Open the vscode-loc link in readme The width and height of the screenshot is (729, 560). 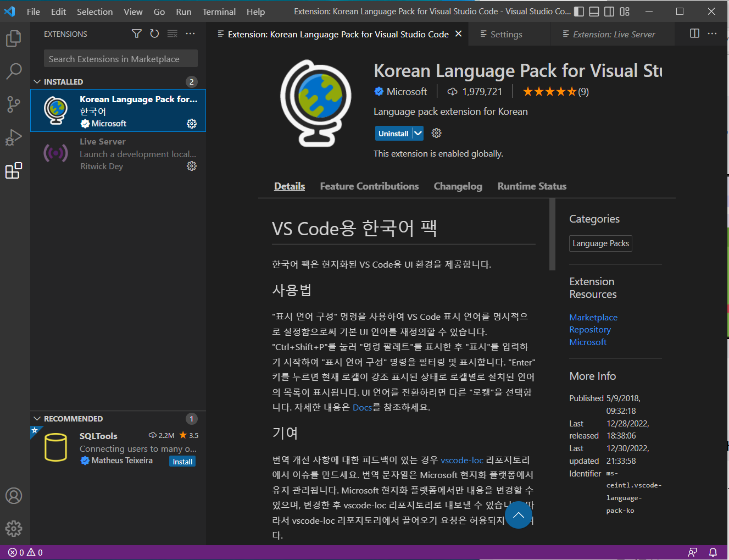point(462,460)
